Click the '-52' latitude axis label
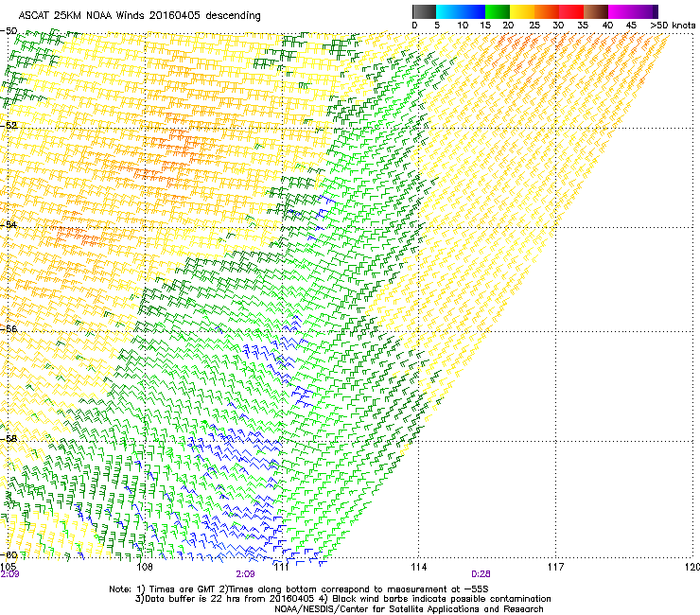The height and width of the screenshot is (615, 700). pos(9,126)
